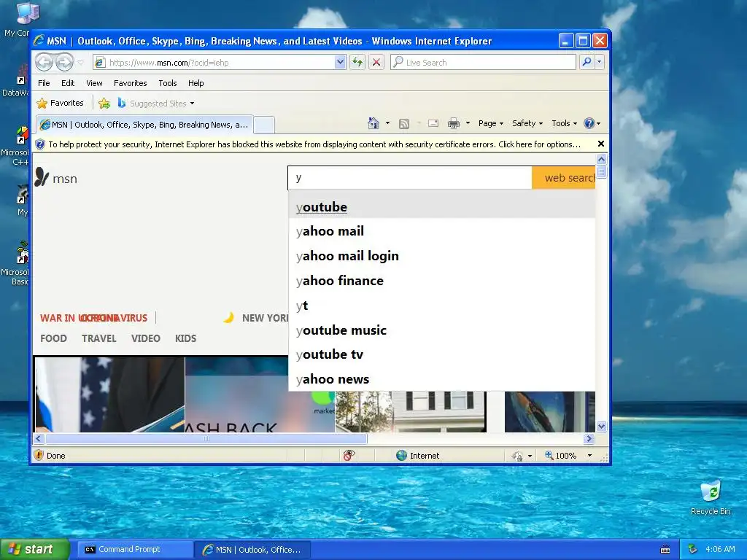
Task: Click the Stop loading red X icon
Action: 376,62
